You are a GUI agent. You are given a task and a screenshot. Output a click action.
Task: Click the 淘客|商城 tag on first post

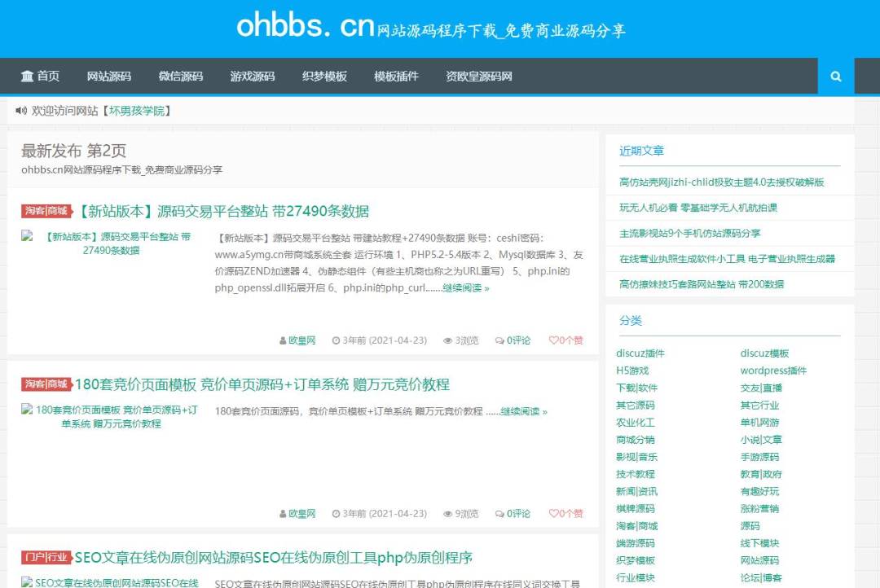click(46, 212)
